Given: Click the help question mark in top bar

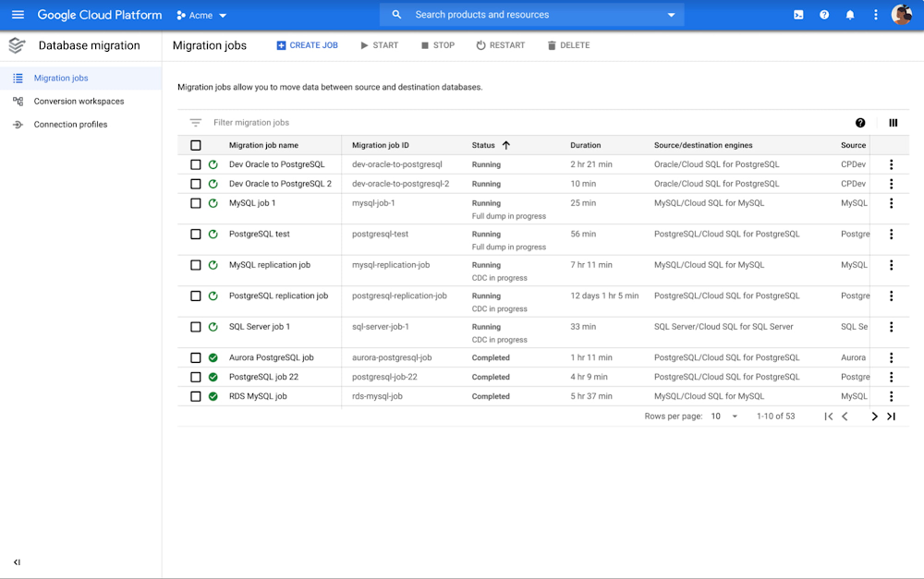Looking at the screenshot, I should coord(824,15).
